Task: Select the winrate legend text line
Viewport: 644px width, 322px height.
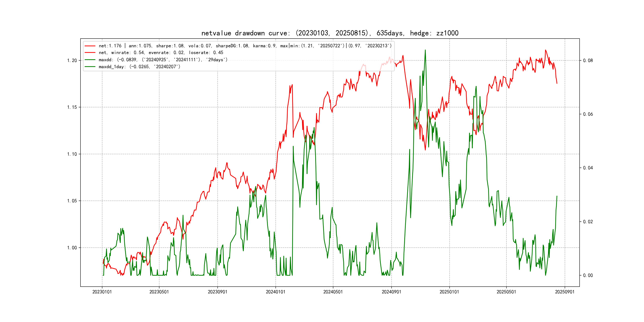Action: click(x=161, y=53)
